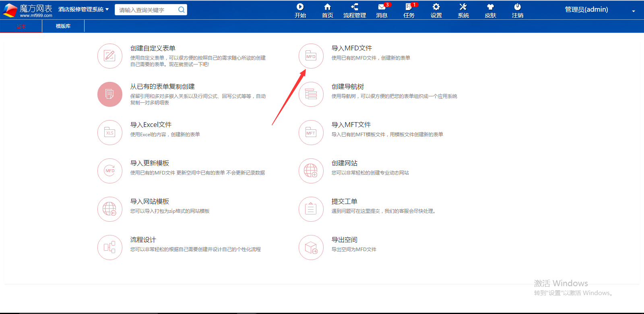Click the 创建网站 globe-plus icon
This screenshot has width=644, height=314.
pos(311,171)
